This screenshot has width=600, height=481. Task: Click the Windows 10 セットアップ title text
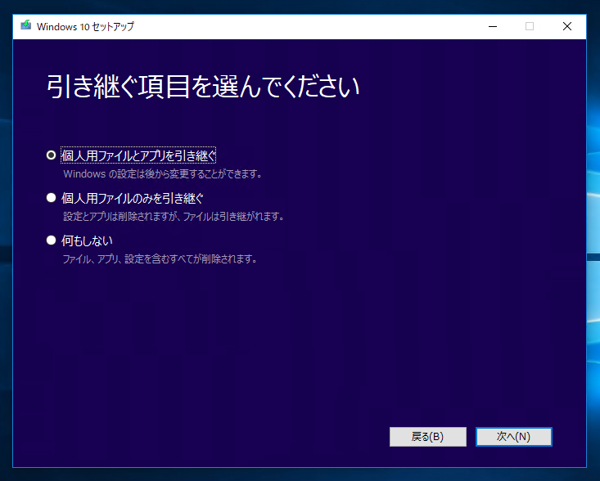pyautogui.click(x=85, y=26)
